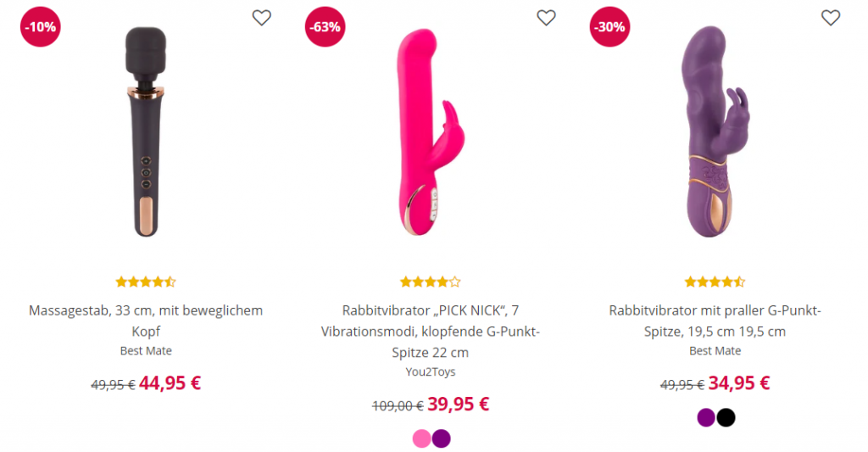Add the Massagestab to wishlist with heart
Screen dimensions: 868x452
pyautogui.click(x=262, y=18)
